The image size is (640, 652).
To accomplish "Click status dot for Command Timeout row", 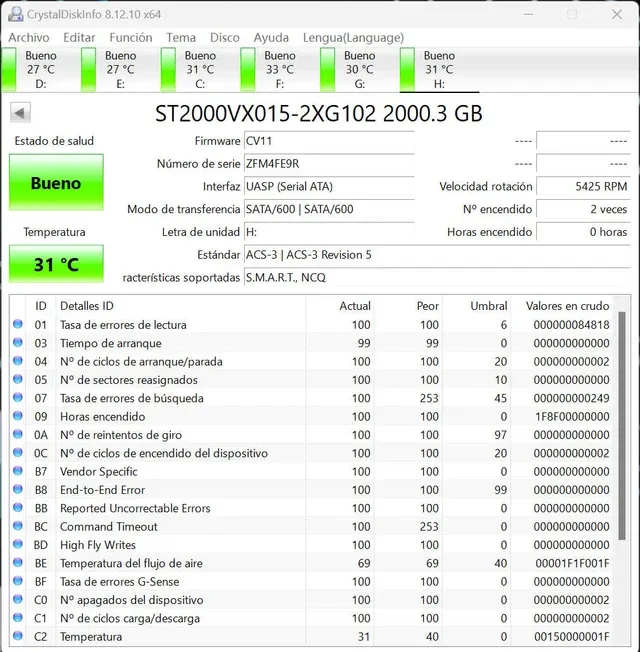I will click(18, 526).
